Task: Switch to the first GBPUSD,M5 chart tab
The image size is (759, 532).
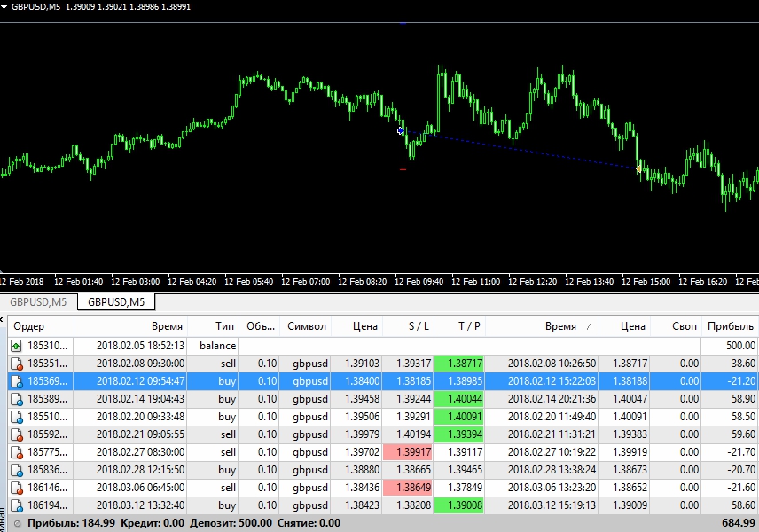Action: [x=38, y=302]
